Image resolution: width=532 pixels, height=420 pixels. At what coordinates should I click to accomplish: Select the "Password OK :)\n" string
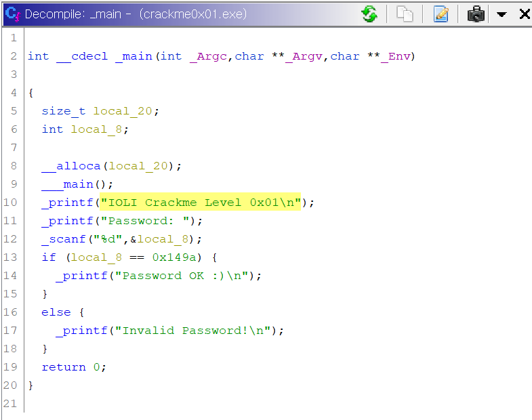(182, 276)
